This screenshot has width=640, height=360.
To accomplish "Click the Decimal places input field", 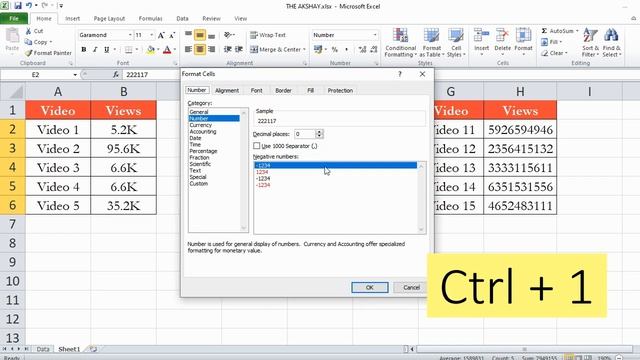I will [304, 134].
